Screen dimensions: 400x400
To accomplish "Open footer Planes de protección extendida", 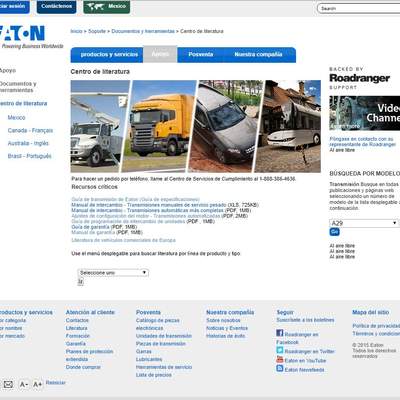I will 89,355.
